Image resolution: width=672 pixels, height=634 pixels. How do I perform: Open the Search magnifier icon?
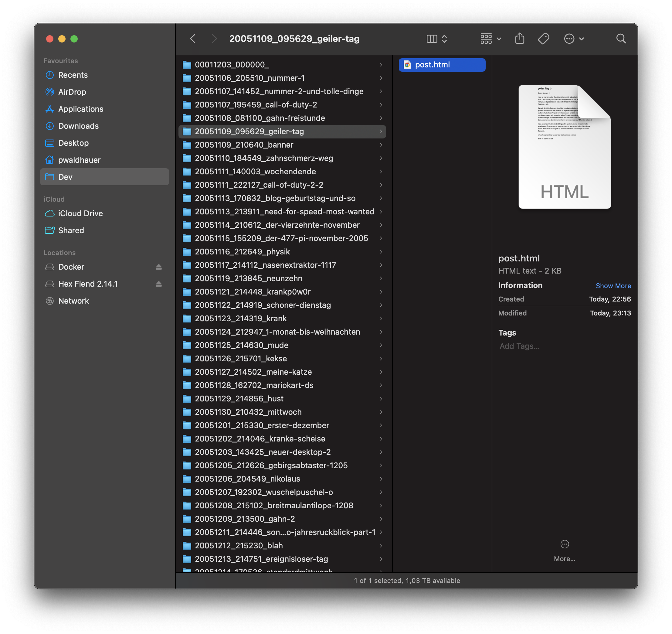[x=621, y=39]
